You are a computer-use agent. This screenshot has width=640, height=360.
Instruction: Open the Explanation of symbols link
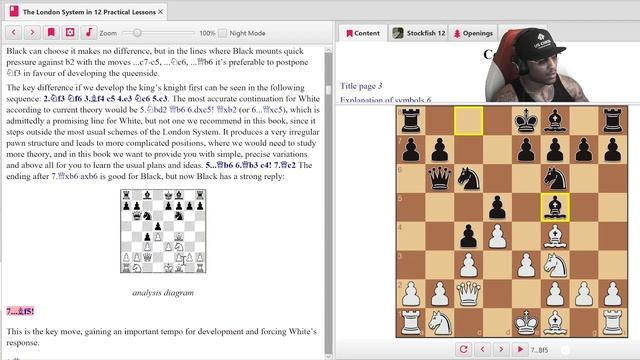point(385,100)
